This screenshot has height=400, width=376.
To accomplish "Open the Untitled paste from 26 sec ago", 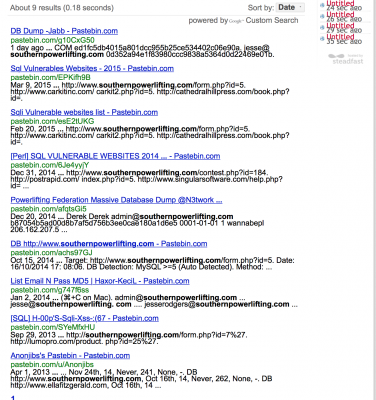I will [340, 14].
